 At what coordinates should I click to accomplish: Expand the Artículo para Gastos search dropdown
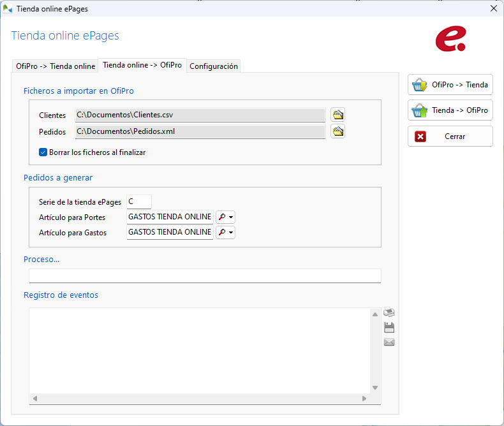(226, 233)
